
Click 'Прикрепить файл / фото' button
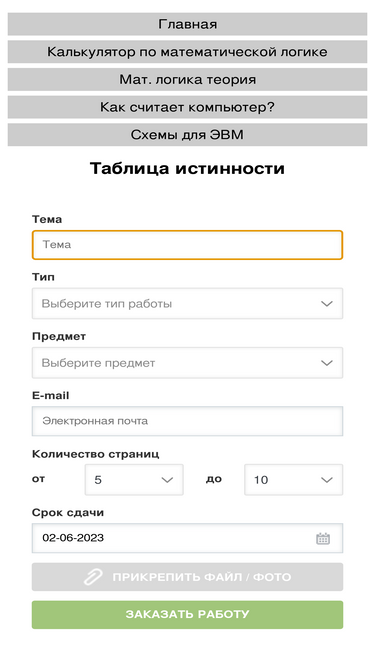tap(187, 577)
